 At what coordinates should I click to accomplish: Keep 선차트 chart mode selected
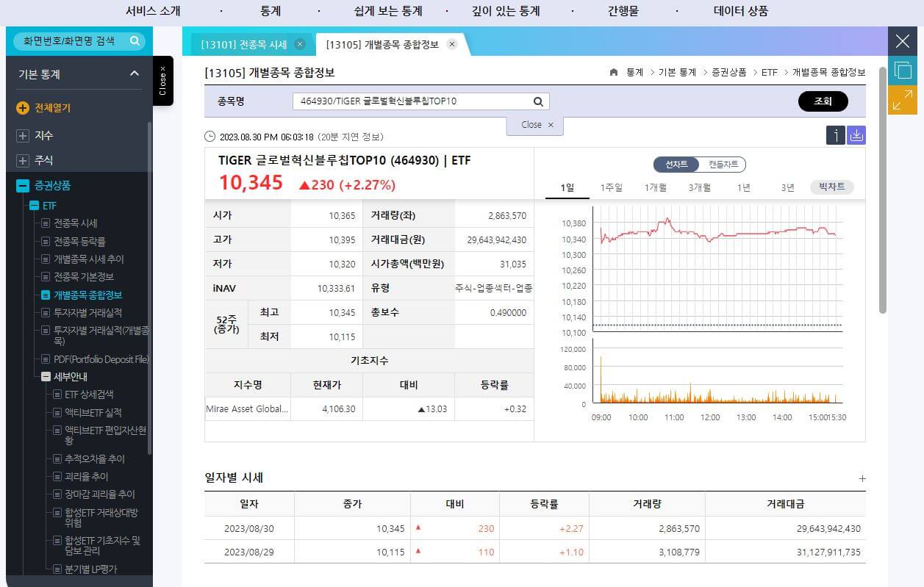click(x=676, y=165)
